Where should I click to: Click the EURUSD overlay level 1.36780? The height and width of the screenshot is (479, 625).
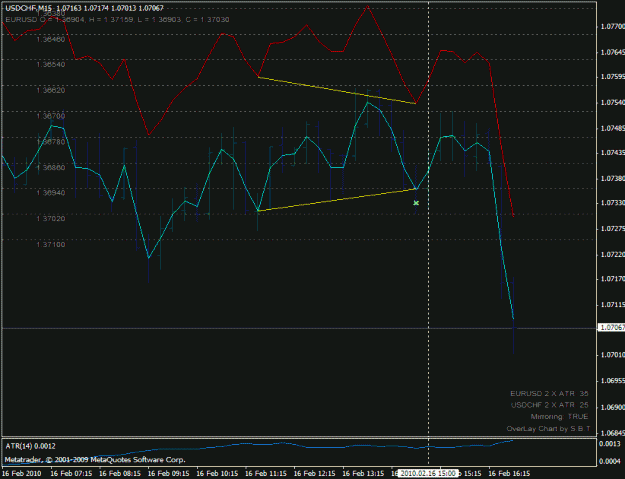pos(51,142)
